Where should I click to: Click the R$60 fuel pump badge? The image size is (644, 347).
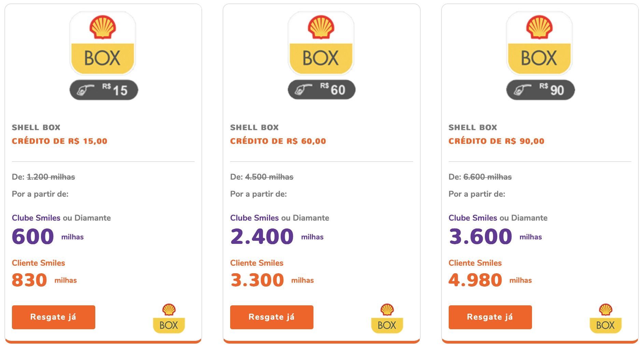[322, 90]
